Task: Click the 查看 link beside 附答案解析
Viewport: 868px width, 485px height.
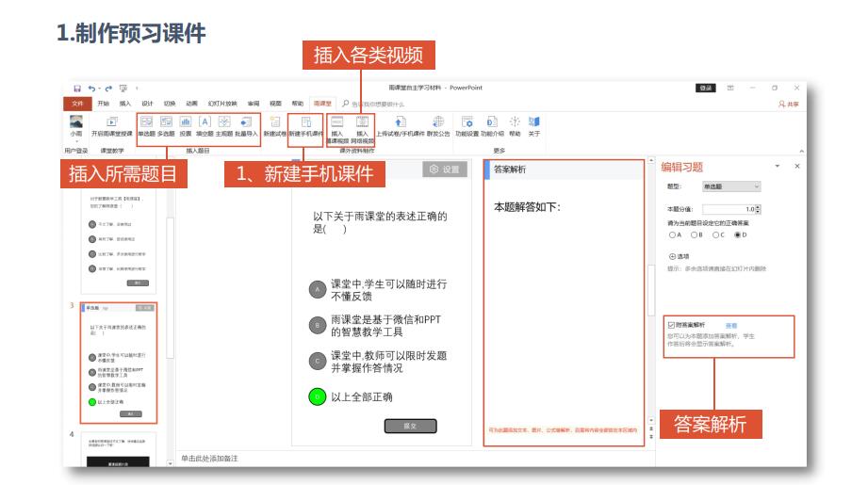Action: point(730,326)
